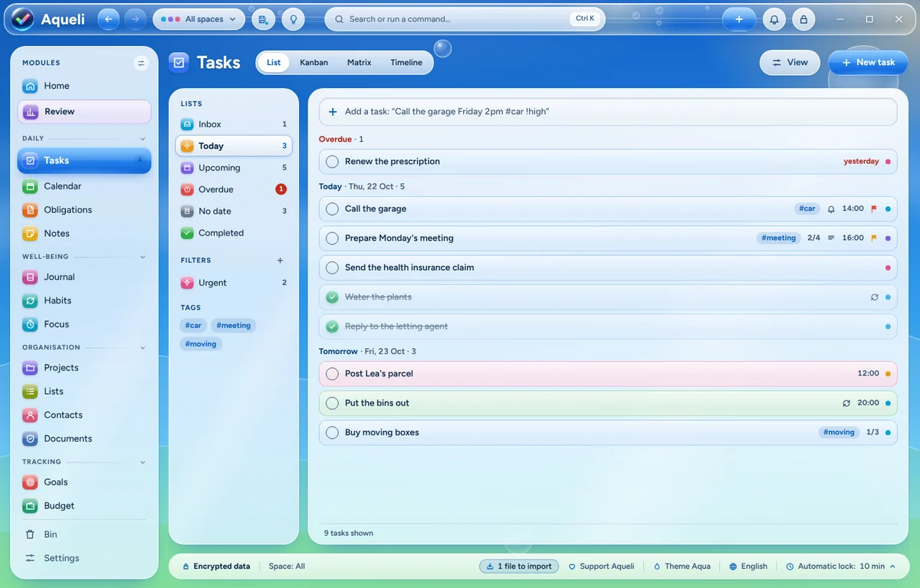The height and width of the screenshot is (588, 920).
Task: Open the Focus module
Action: [x=84, y=325]
